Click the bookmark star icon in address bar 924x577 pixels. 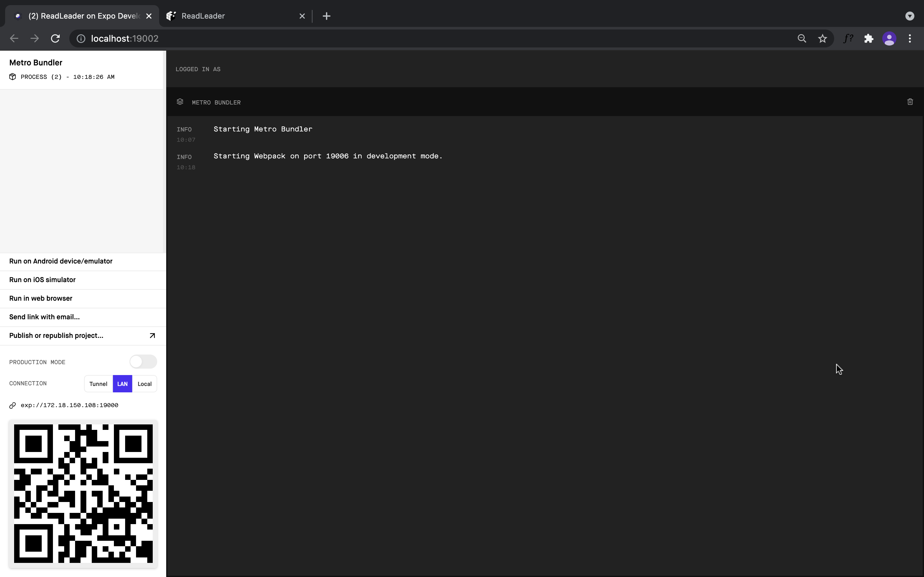click(x=822, y=38)
